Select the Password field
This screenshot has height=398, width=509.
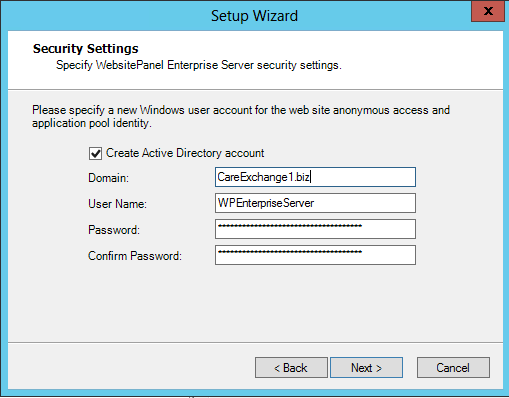tap(315, 229)
